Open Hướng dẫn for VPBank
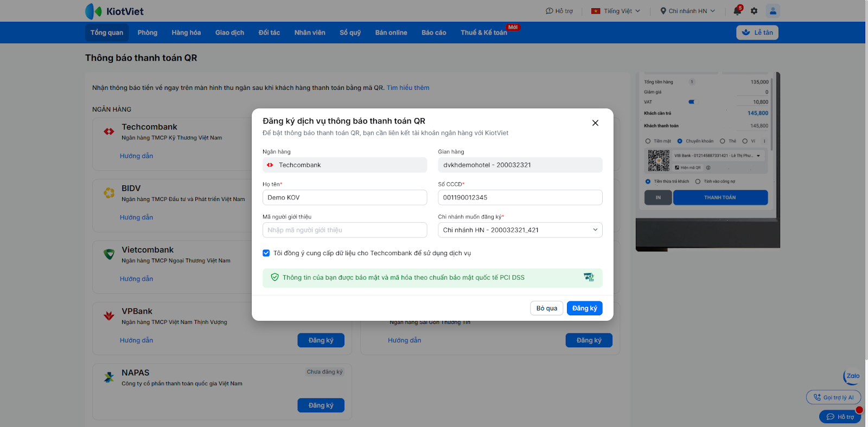 137,340
